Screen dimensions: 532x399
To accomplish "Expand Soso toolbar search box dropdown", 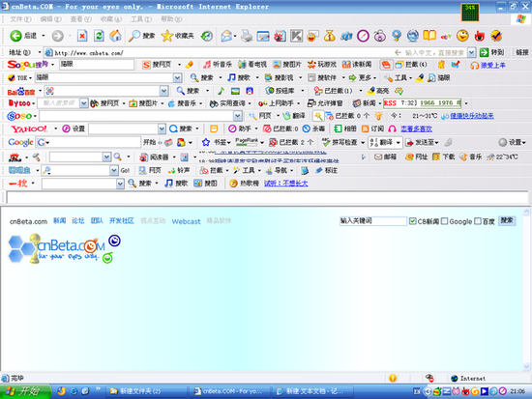I will point(238,116).
